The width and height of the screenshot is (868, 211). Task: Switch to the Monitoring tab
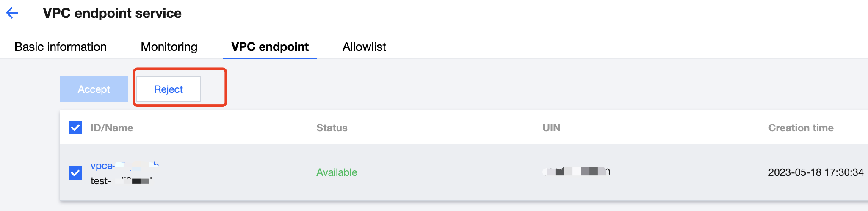point(169,47)
